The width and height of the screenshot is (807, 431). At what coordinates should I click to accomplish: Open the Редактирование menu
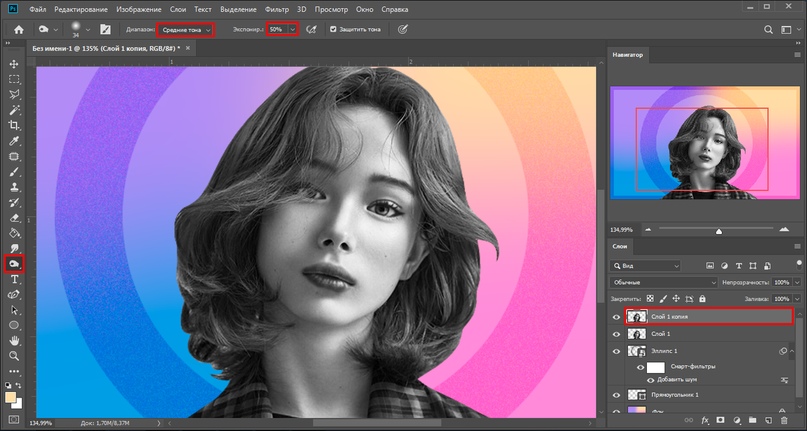pos(81,9)
